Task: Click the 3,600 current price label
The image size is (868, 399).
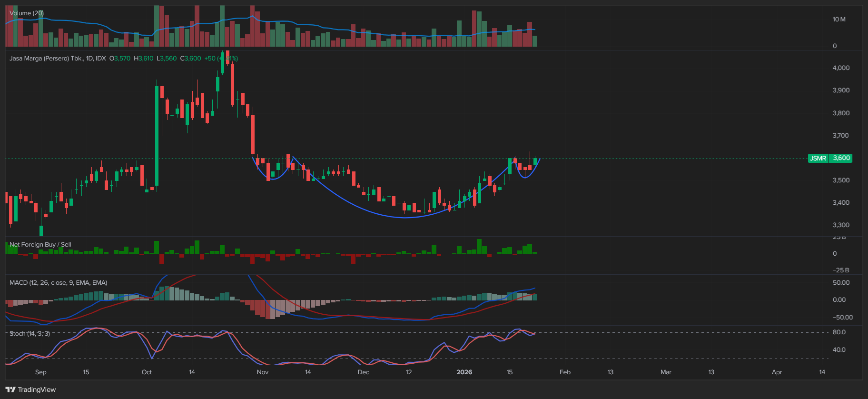Action: [x=841, y=158]
